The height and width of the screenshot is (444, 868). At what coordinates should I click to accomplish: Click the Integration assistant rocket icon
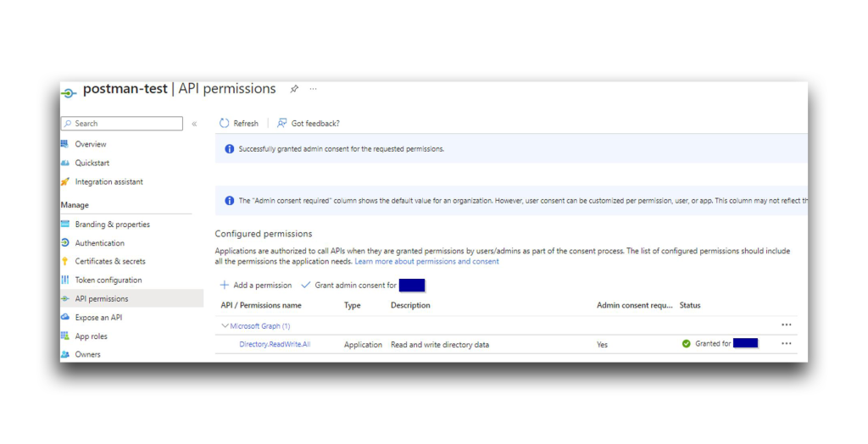tap(64, 181)
